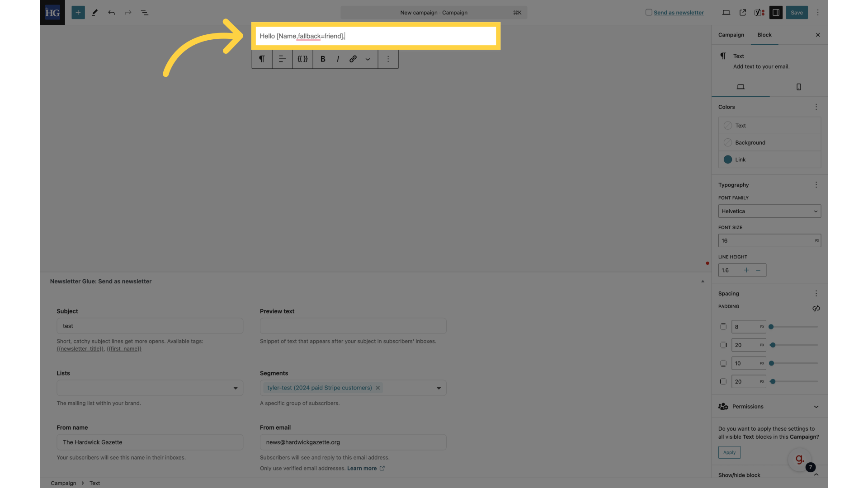The width and height of the screenshot is (868, 488).
Task: Click the Subject input field
Action: point(150,326)
